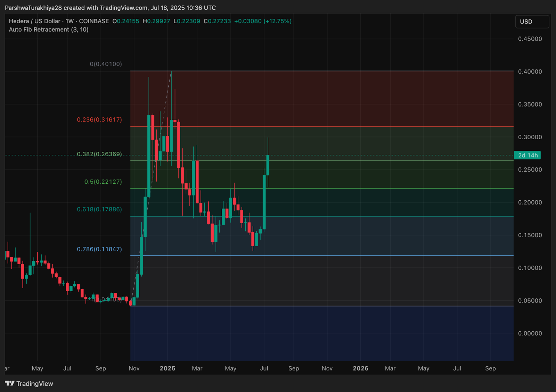The image size is (556, 392).
Task: Click the 2026 marker on time axis
Action: pyautogui.click(x=361, y=368)
